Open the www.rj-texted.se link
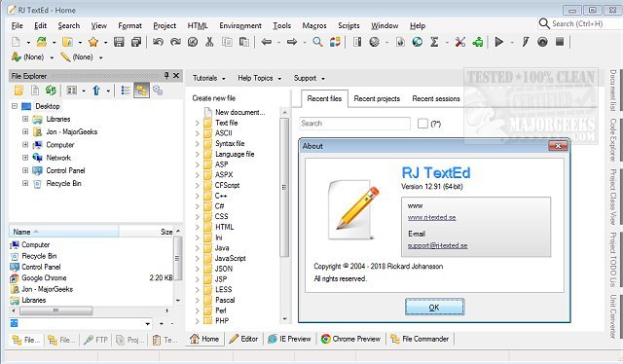 [x=431, y=217]
